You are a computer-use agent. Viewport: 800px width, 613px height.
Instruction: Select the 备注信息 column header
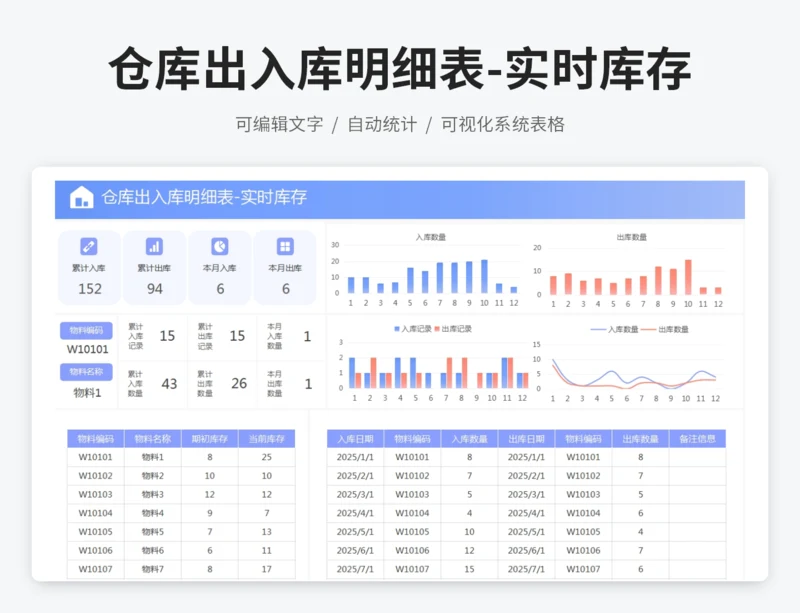pos(697,439)
